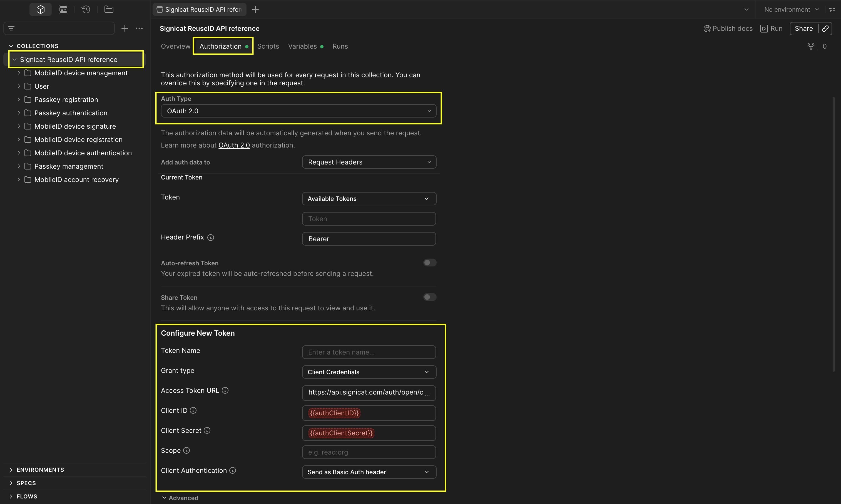This screenshot has width=841, height=504.
Task: Select the MobileID device registration folder
Action: pos(78,139)
